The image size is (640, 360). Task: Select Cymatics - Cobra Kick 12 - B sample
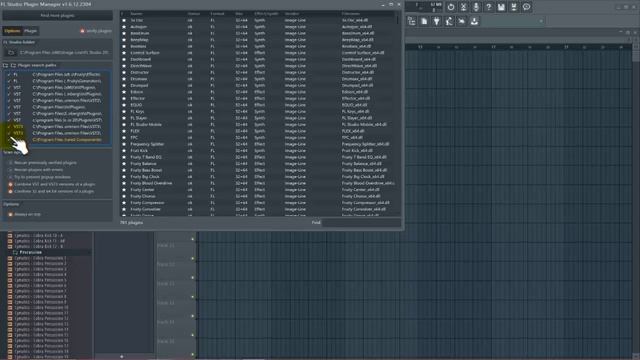point(39,247)
